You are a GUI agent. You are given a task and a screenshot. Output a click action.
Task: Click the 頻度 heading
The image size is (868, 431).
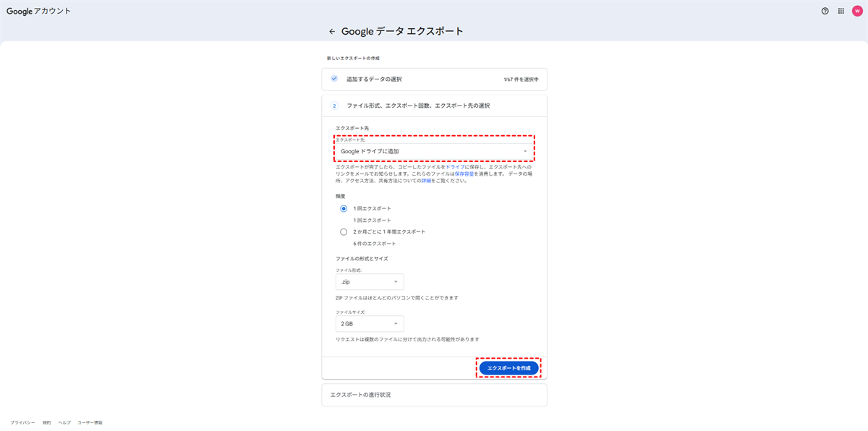340,196
